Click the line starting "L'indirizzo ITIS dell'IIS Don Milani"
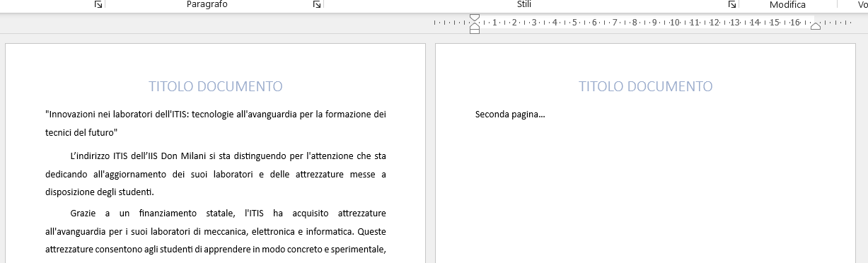This screenshot has height=263, width=868. coord(228,156)
